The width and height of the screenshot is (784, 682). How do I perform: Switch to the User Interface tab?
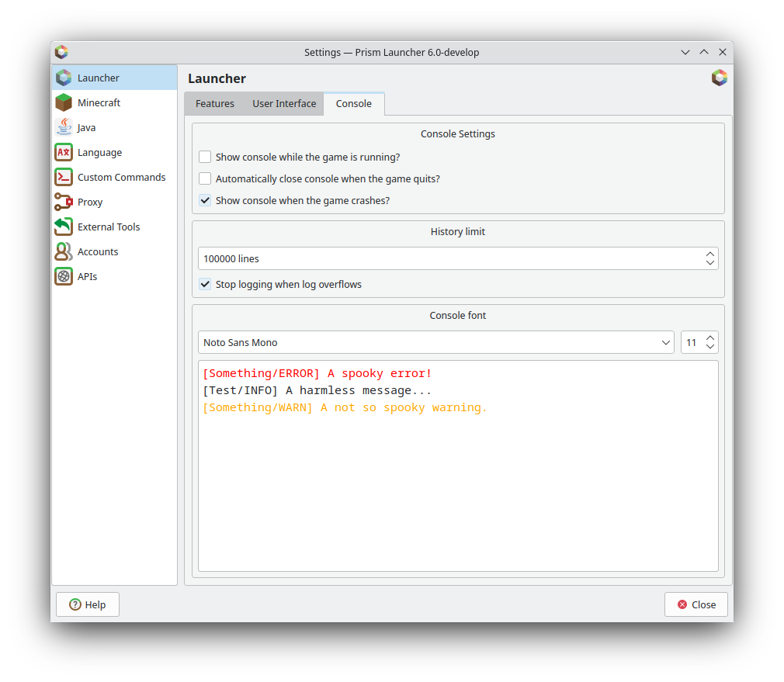[x=284, y=104]
